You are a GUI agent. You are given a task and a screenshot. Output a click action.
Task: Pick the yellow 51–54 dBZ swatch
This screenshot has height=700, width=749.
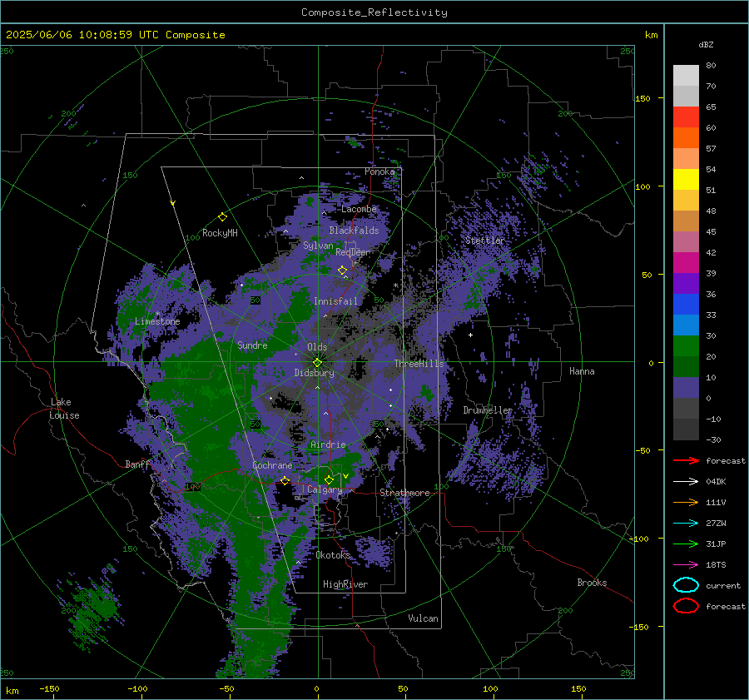tap(686, 180)
